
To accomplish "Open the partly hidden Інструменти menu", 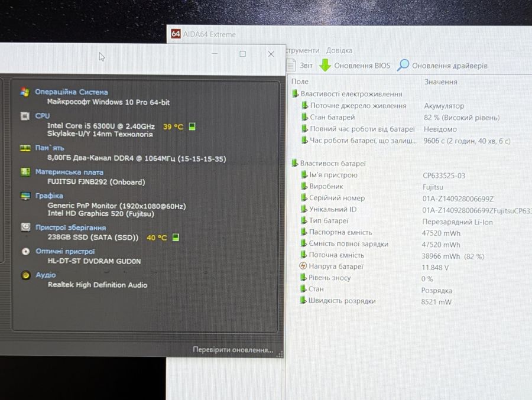I will tap(302, 50).
